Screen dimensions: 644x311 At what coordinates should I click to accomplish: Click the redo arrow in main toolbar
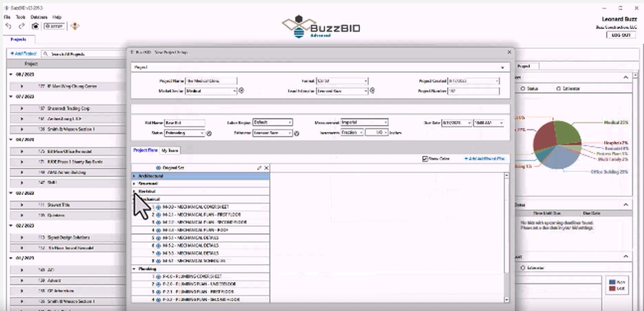coord(22,26)
